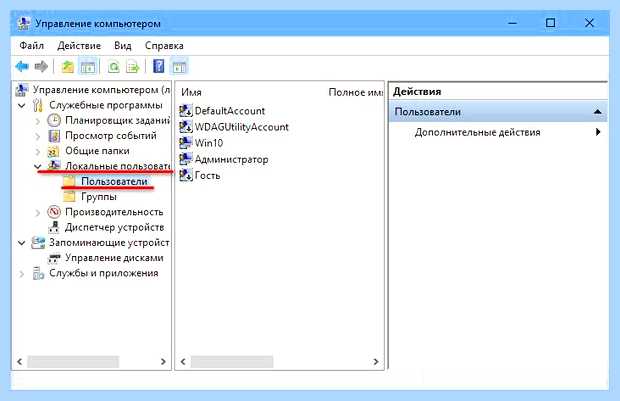Go up one level with folder icon
620x401 pixels.
pos(68,66)
